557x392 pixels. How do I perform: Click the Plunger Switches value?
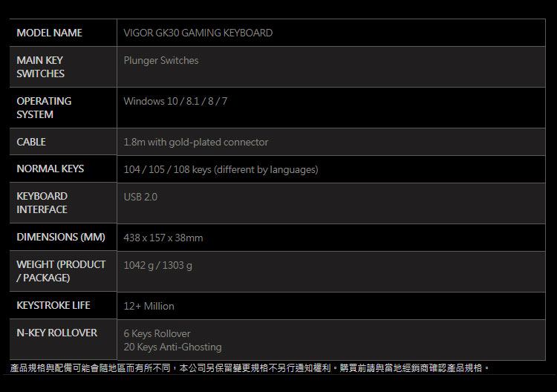pyautogui.click(x=161, y=60)
